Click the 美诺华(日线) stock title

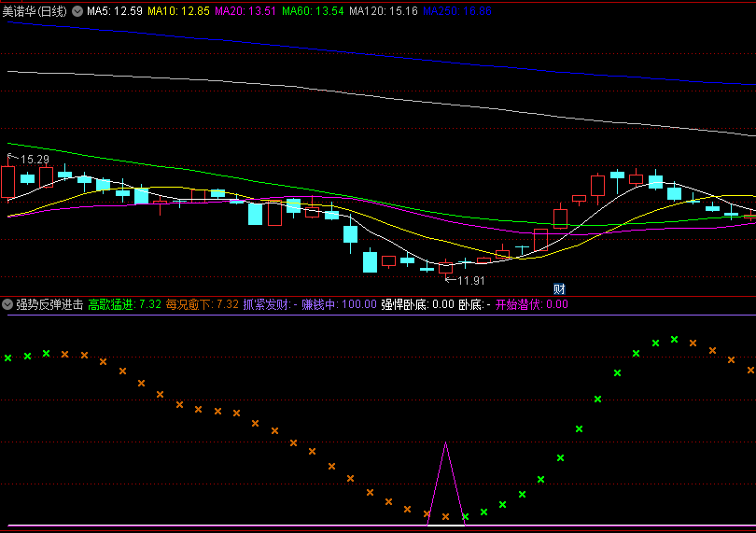35,11
